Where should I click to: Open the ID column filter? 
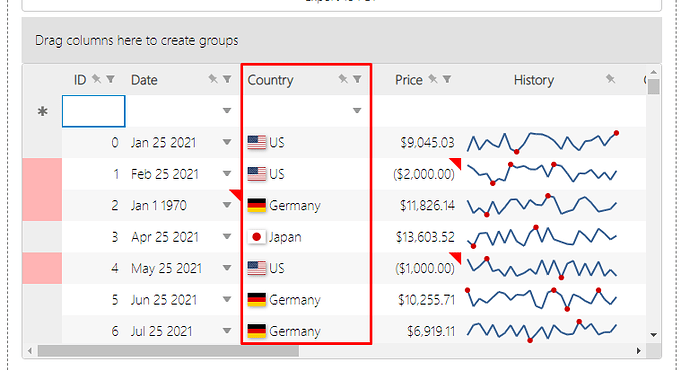(x=110, y=79)
